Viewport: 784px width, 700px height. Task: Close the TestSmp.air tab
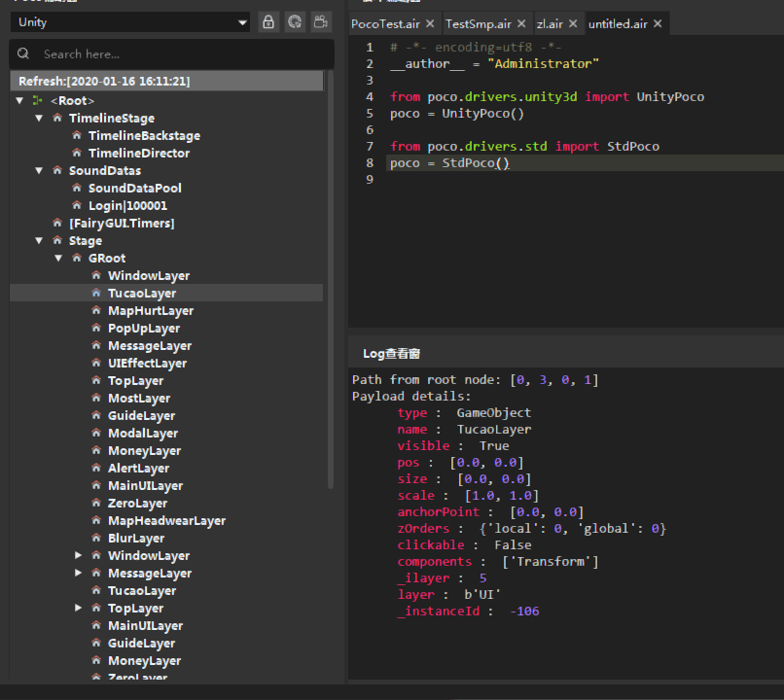[x=521, y=23]
